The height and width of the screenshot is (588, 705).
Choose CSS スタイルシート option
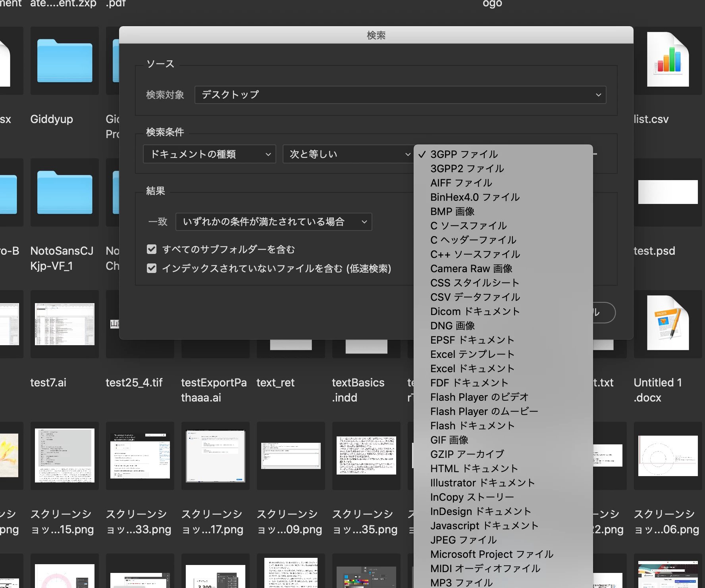coord(503,282)
